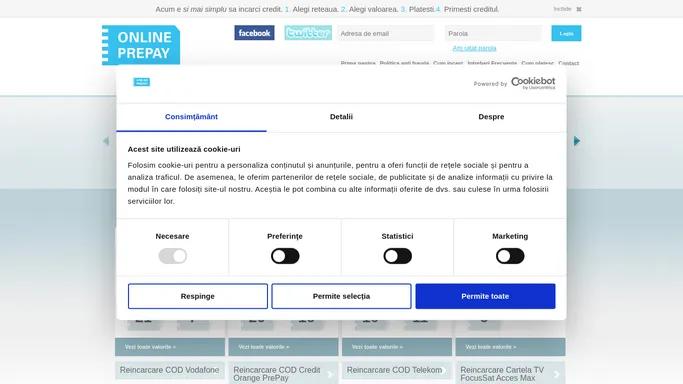The height and width of the screenshot is (384, 683).
Task: Click the Online Prepay icon in cookie dialog
Action: (142, 82)
